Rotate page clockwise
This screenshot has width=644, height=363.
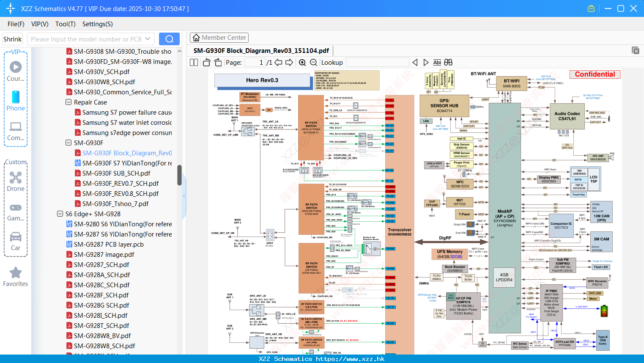(x=218, y=62)
